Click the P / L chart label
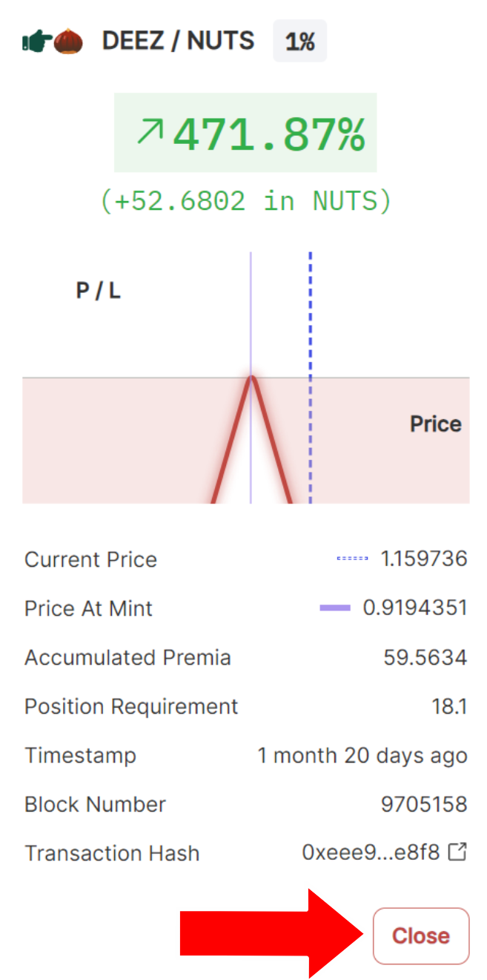This screenshot has width=487, height=980. pos(98,291)
